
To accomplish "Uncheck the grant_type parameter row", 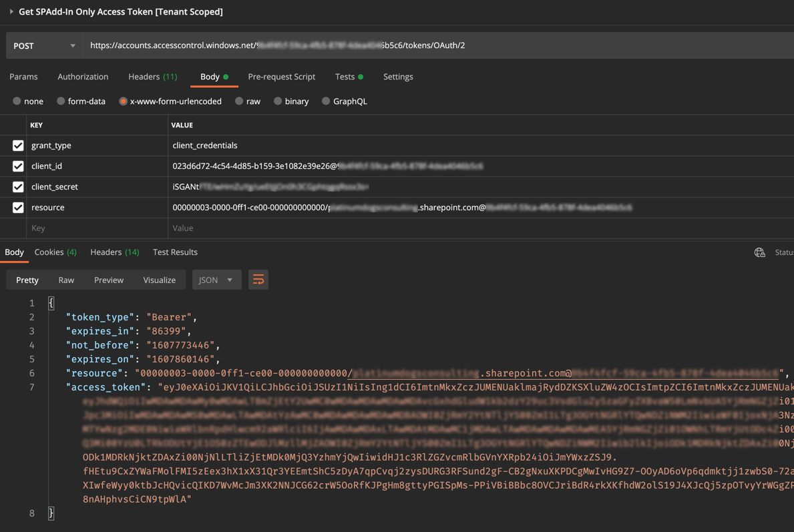I will [x=18, y=146].
